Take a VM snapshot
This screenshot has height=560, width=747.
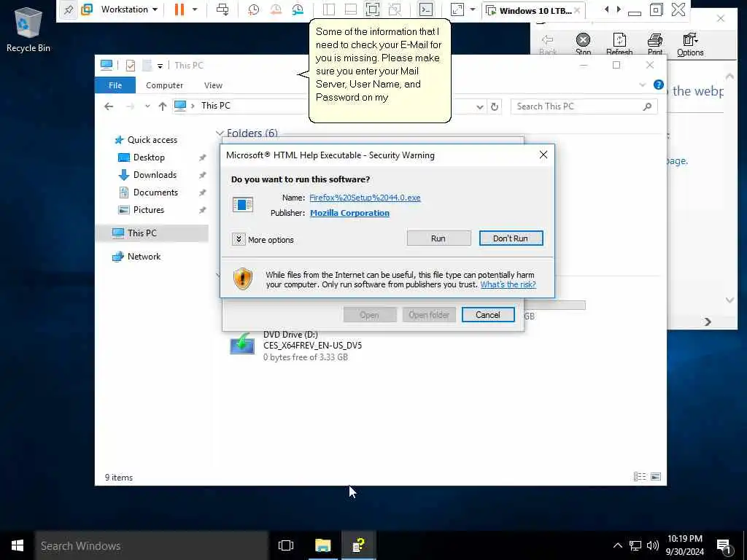253,9
